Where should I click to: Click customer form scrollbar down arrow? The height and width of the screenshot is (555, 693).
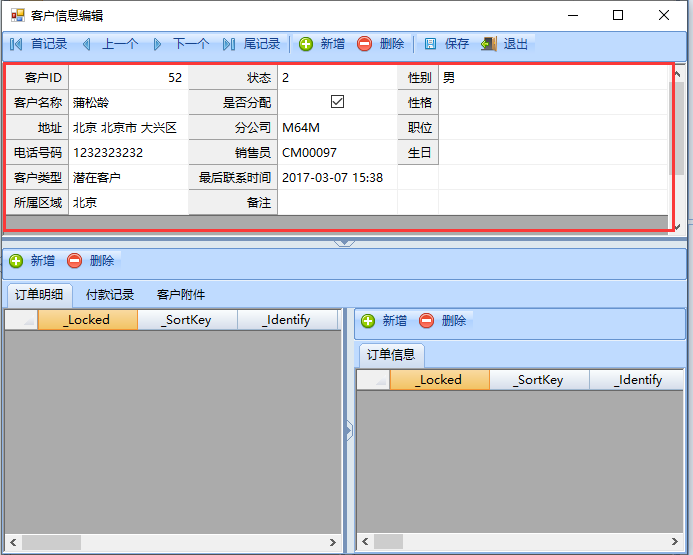(678, 226)
